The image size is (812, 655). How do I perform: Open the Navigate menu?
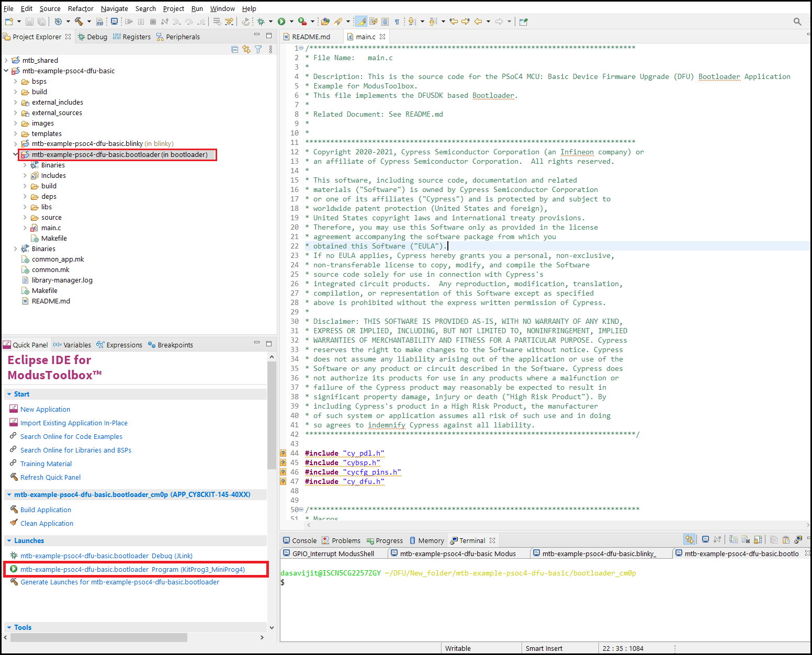point(115,8)
